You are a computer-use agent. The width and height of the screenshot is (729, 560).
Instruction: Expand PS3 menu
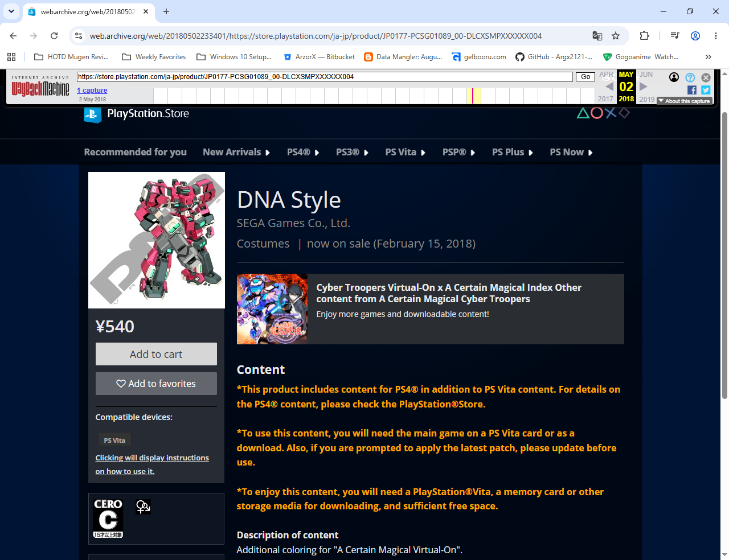tap(352, 152)
